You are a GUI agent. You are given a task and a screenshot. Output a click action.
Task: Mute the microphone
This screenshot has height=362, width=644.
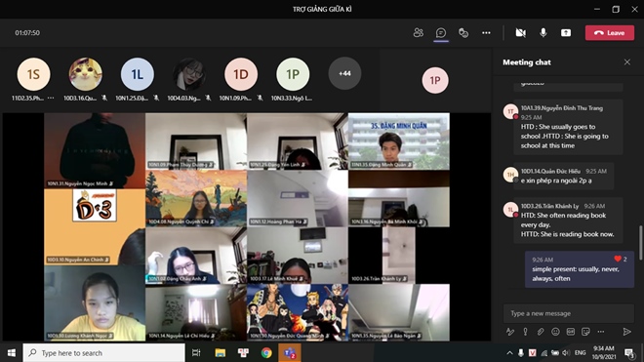(543, 33)
